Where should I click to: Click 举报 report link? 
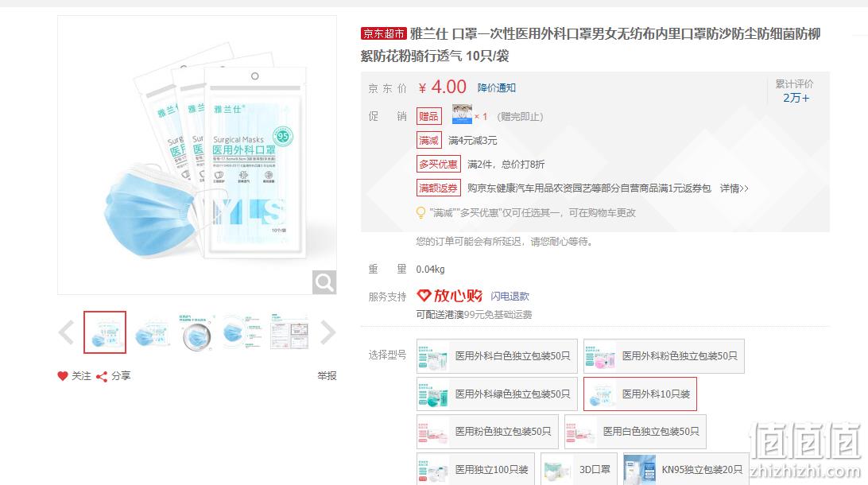[x=327, y=376]
